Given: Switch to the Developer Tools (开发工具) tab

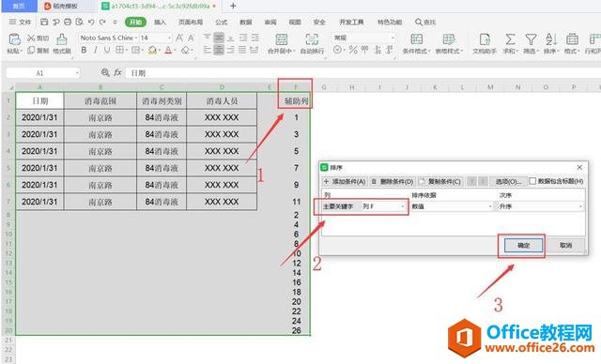Looking at the screenshot, I should pyautogui.click(x=351, y=22).
